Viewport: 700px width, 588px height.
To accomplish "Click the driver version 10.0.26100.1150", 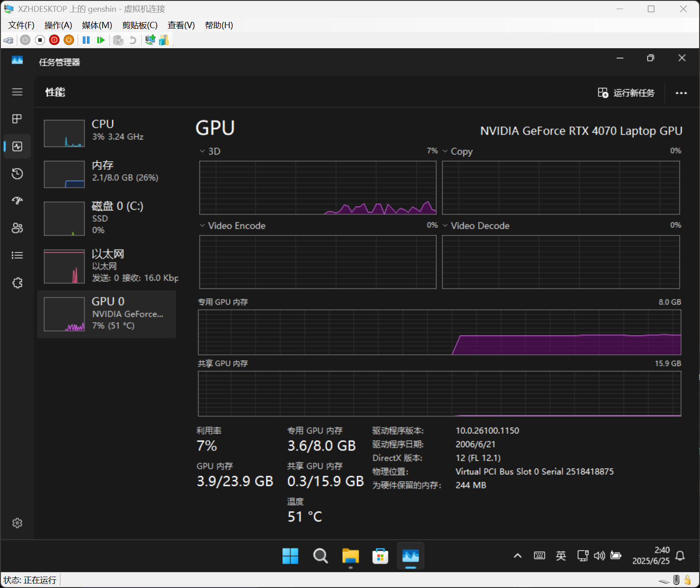I will (487, 431).
